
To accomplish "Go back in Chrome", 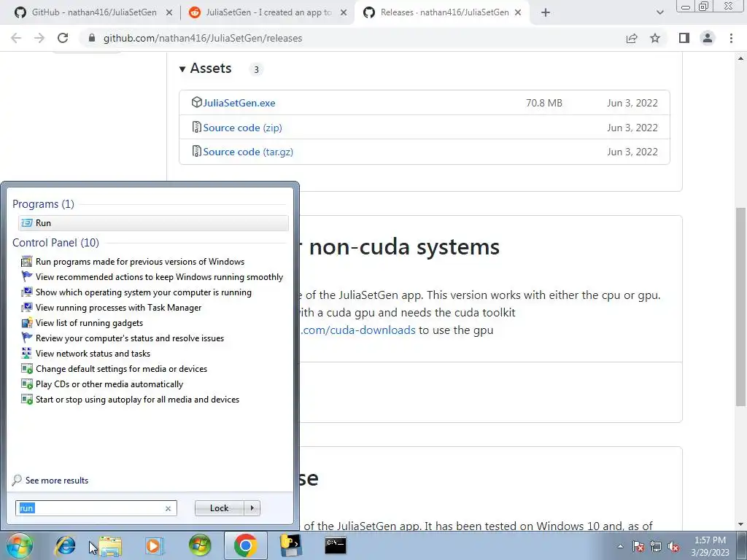I will pos(16,38).
